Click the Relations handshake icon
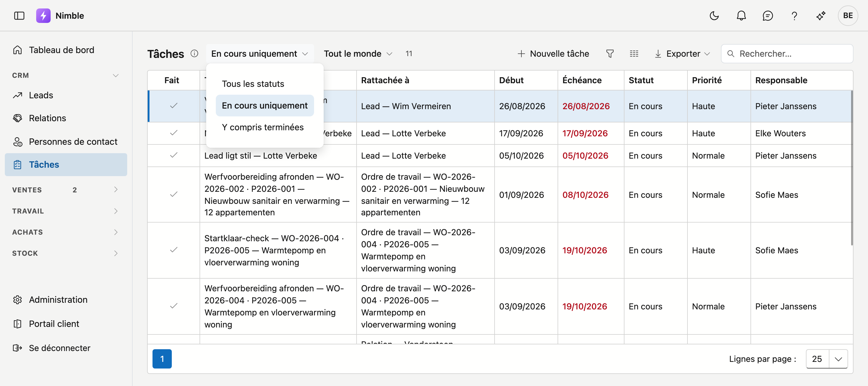Screen dimensions: 868x386 17,118
